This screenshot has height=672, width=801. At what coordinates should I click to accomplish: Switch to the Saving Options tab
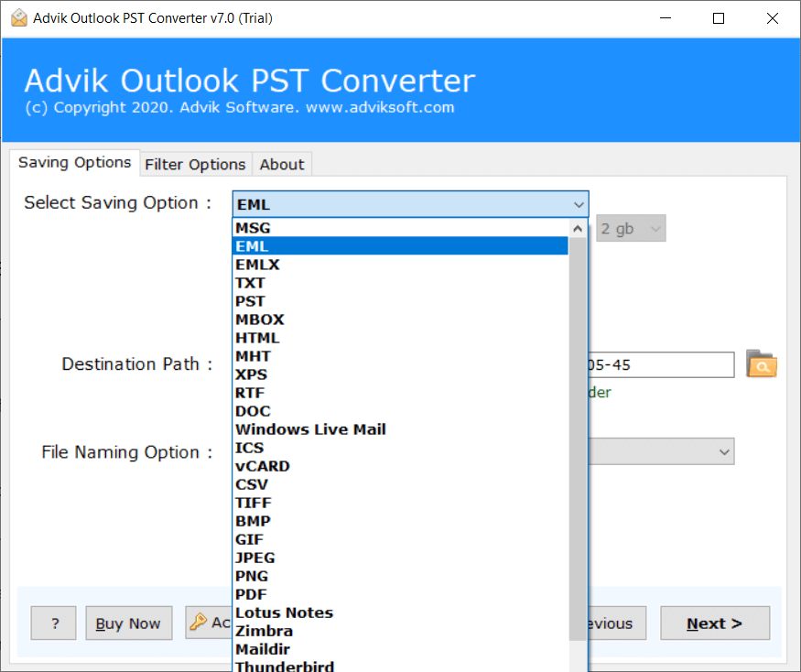point(74,162)
